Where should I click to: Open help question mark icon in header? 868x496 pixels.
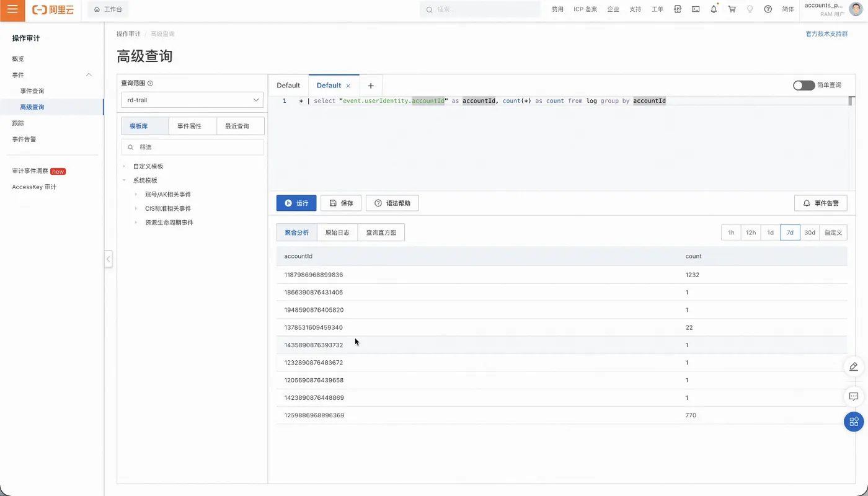click(x=768, y=9)
